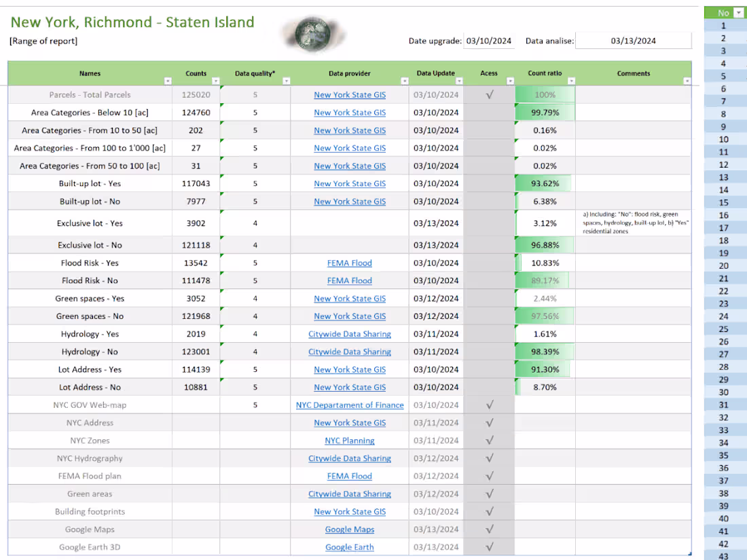747x560 pixels.
Task: Open the NYC Departament of Finance link
Action: (x=350, y=405)
